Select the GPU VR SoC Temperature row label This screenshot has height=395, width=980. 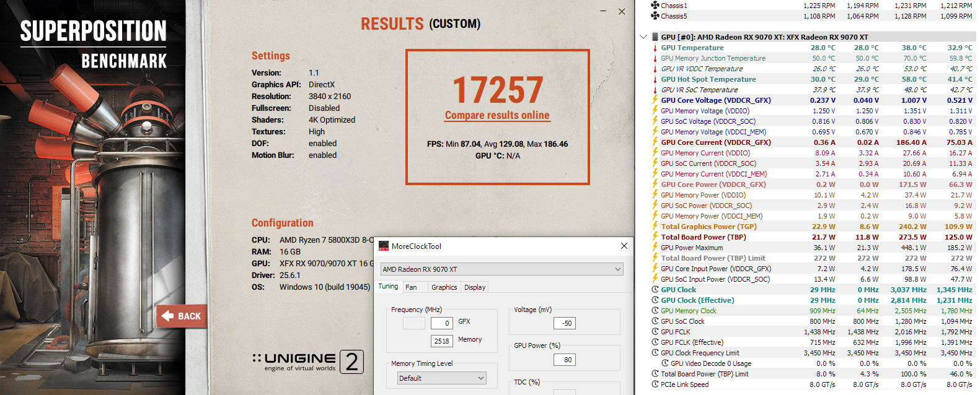coord(699,90)
